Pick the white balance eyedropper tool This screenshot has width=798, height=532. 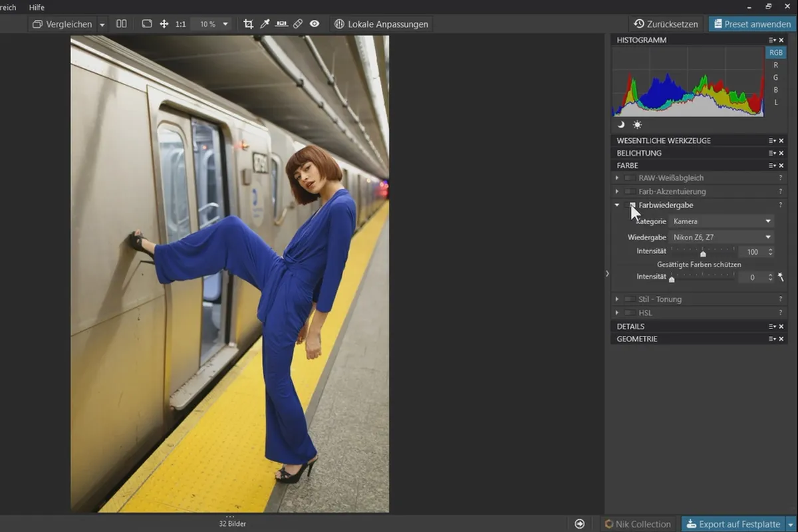click(265, 24)
